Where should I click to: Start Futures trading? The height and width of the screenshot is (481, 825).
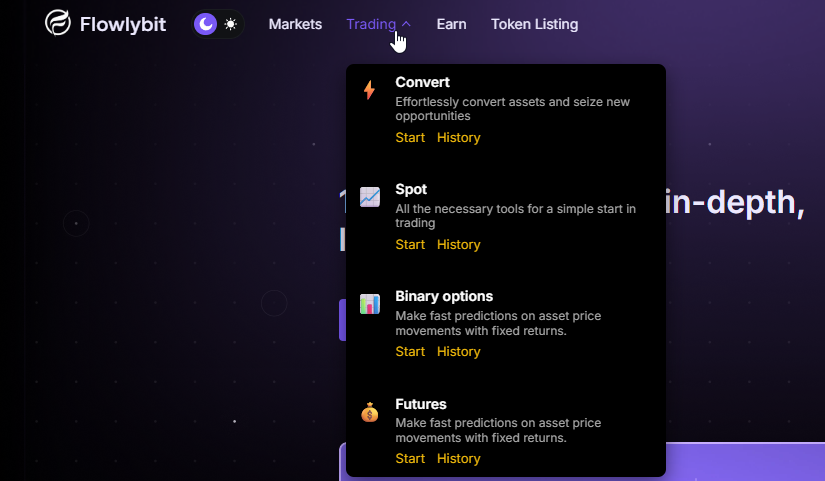click(410, 459)
